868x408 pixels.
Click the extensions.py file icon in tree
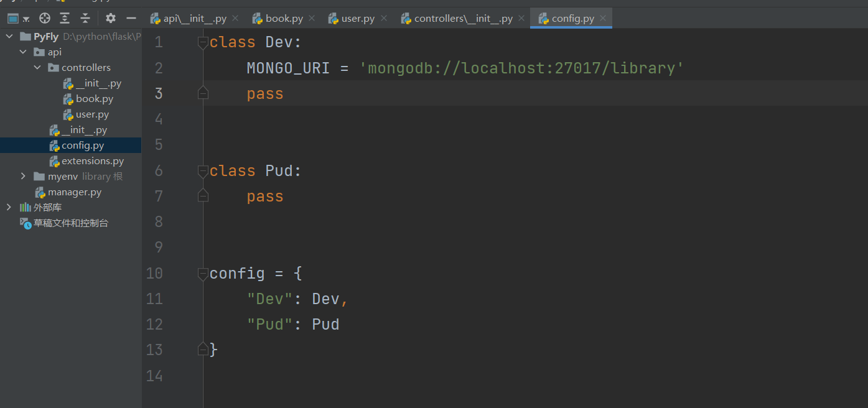(x=55, y=161)
